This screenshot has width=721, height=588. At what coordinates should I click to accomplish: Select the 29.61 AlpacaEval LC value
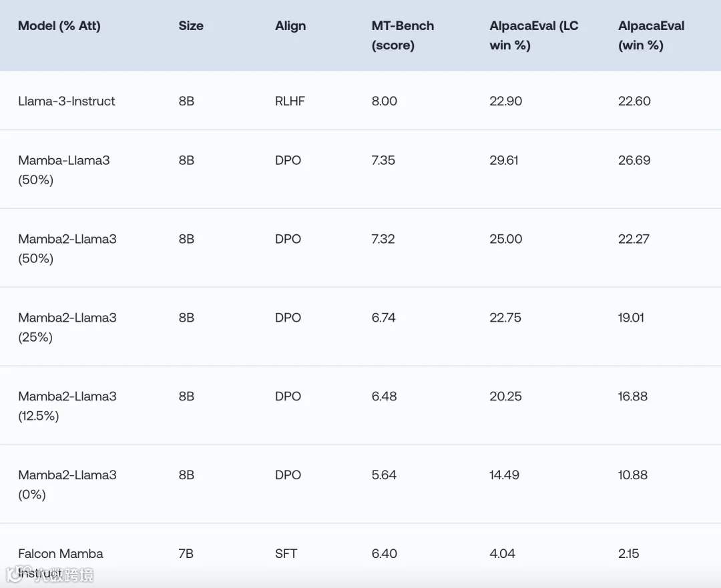pos(504,160)
